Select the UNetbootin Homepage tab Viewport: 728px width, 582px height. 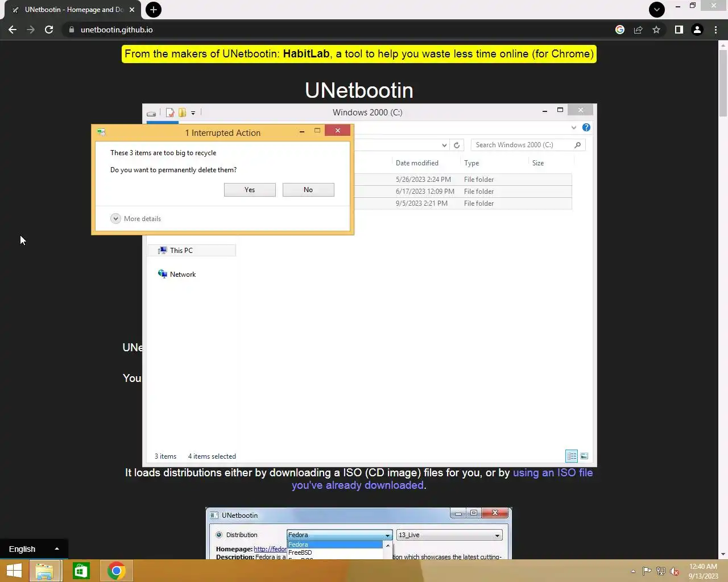73,10
